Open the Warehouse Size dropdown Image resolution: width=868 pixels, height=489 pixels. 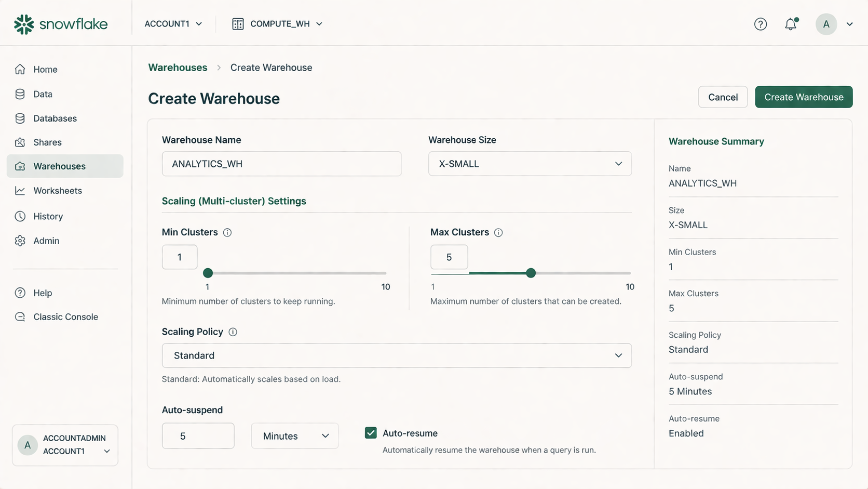coord(530,164)
